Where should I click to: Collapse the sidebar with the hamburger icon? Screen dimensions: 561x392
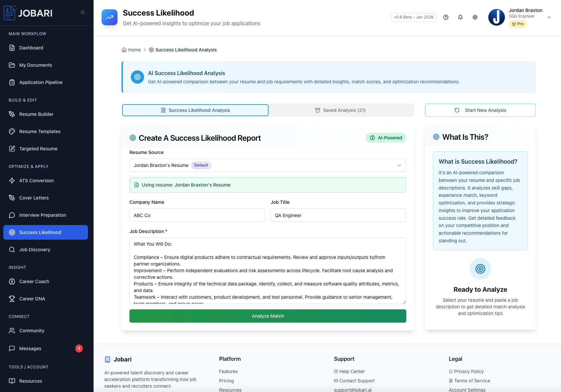click(x=82, y=12)
